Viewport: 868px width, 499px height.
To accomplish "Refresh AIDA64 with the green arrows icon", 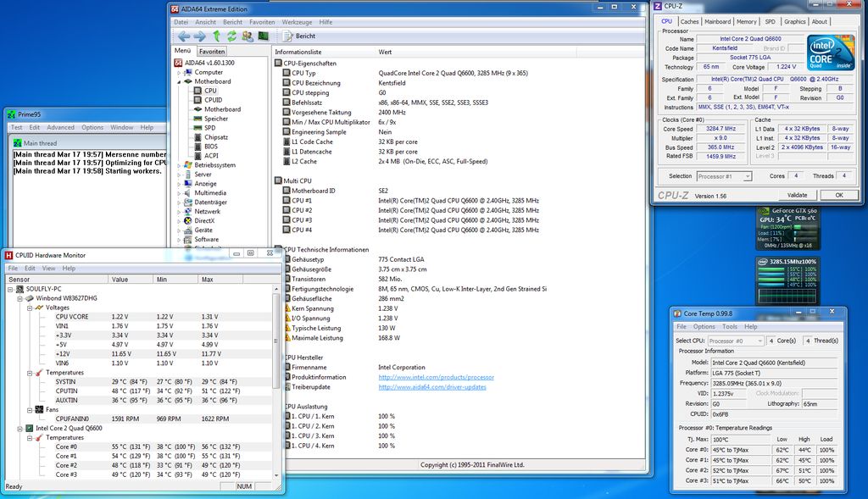I will tap(231, 36).
